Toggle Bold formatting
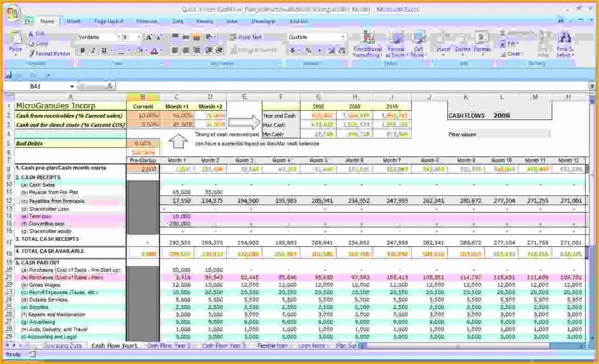The width and height of the screenshot is (599, 364). (x=83, y=50)
